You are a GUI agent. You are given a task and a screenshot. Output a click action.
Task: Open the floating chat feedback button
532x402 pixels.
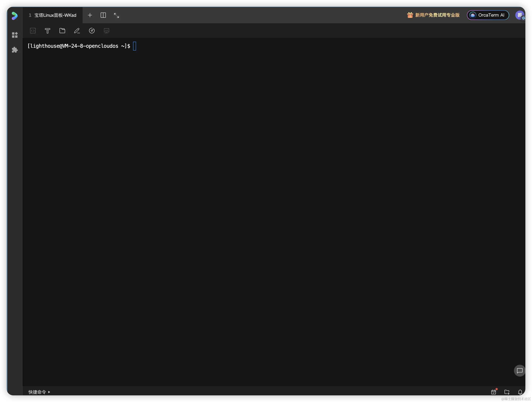[519, 370]
